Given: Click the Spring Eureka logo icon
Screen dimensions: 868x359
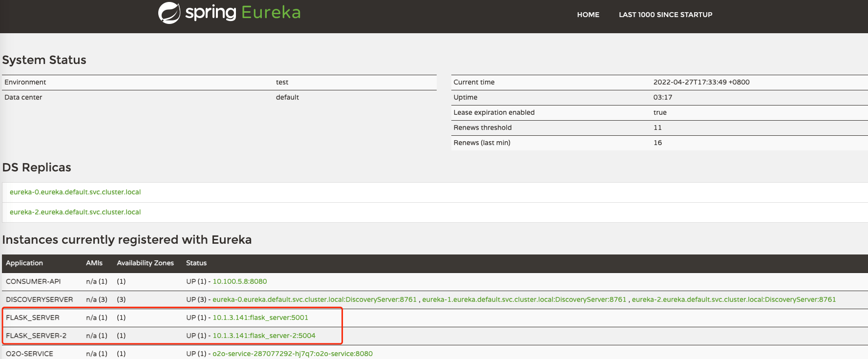Looking at the screenshot, I should (x=169, y=13).
